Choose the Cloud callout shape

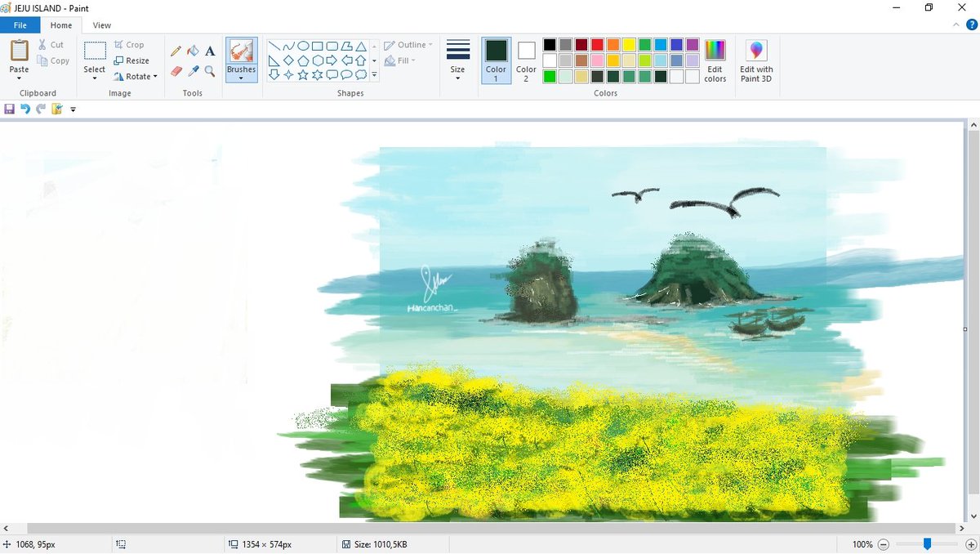click(x=360, y=74)
